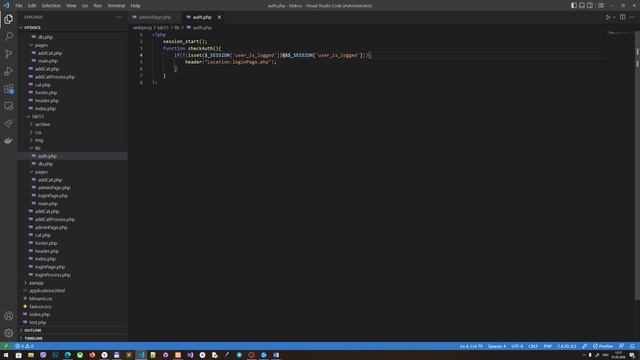
Task: Click the PHP language mode in status bar
Action: (x=548, y=346)
